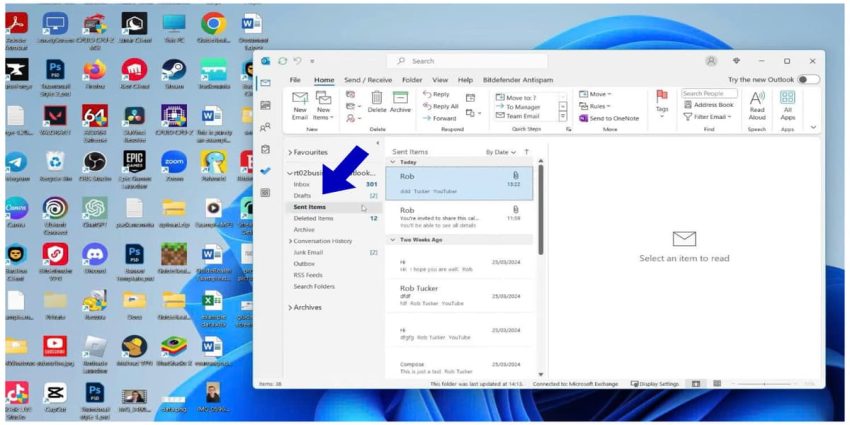
Task: Expand the Archives folder group
Action: pyautogui.click(x=290, y=308)
